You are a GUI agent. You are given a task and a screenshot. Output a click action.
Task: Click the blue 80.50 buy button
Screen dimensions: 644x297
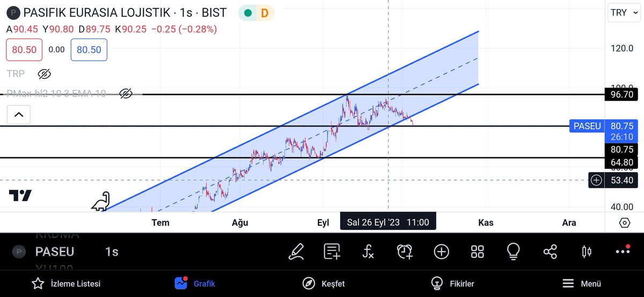(x=89, y=49)
